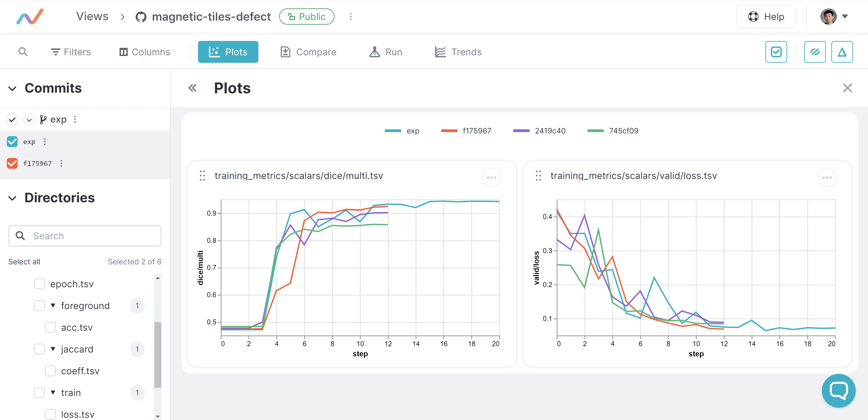868x420 pixels.
Task: Open the Trends tab
Action: click(458, 52)
